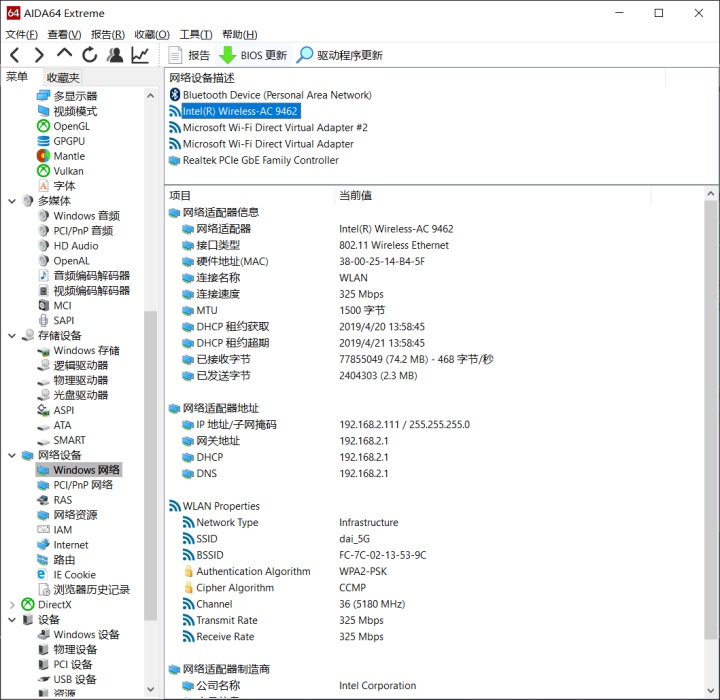This screenshot has width=720, height=700.
Task: Open the user favorites silhouette icon
Action: click(x=115, y=55)
